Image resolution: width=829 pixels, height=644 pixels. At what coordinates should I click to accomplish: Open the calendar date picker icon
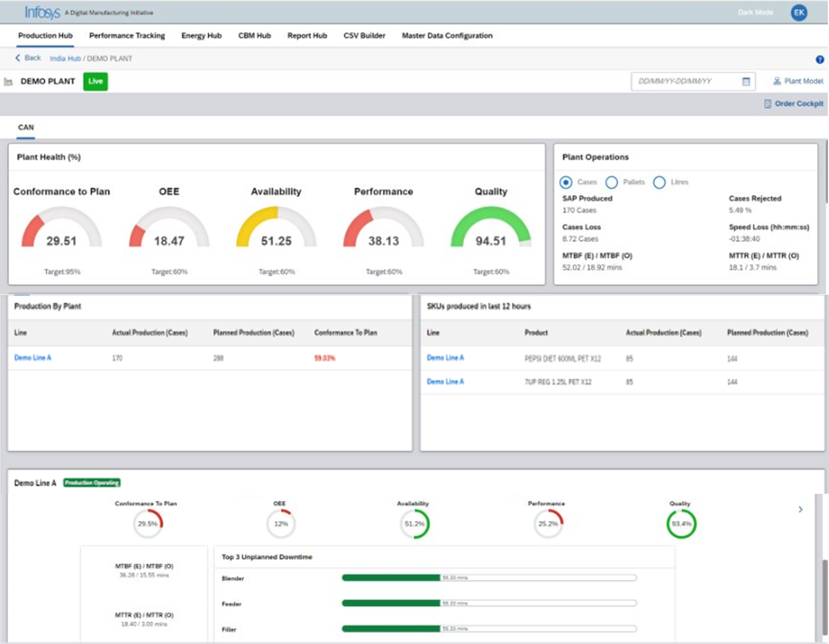click(746, 81)
